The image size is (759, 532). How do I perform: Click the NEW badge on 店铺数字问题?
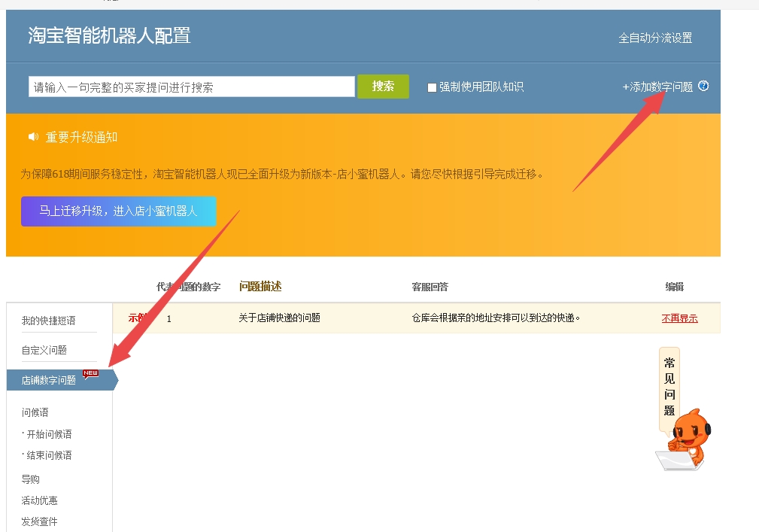pos(90,373)
